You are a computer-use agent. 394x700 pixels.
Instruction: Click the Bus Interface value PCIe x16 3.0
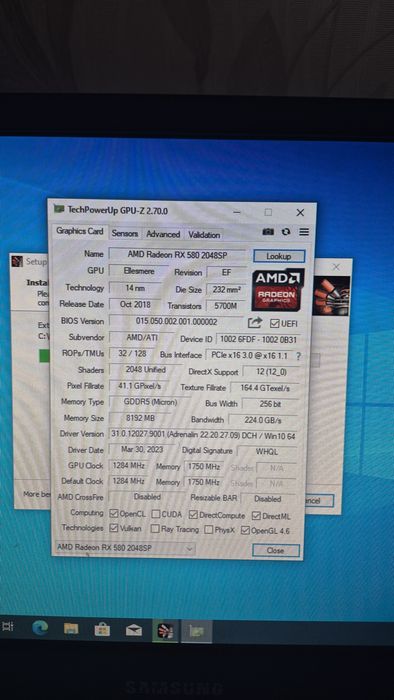point(249,356)
